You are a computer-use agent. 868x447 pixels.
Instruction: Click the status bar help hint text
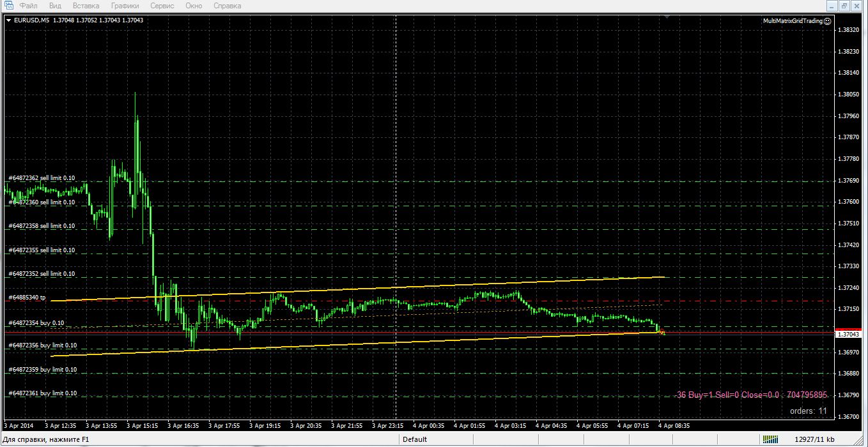[47, 439]
